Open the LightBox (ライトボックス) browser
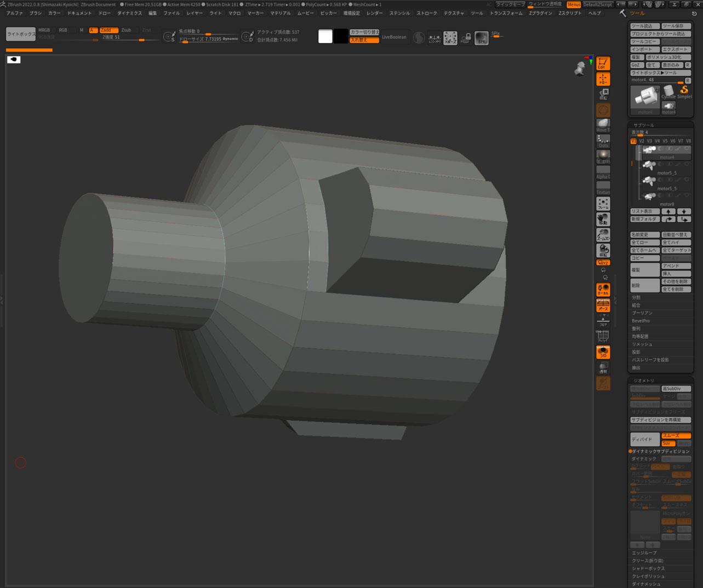 coord(21,34)
